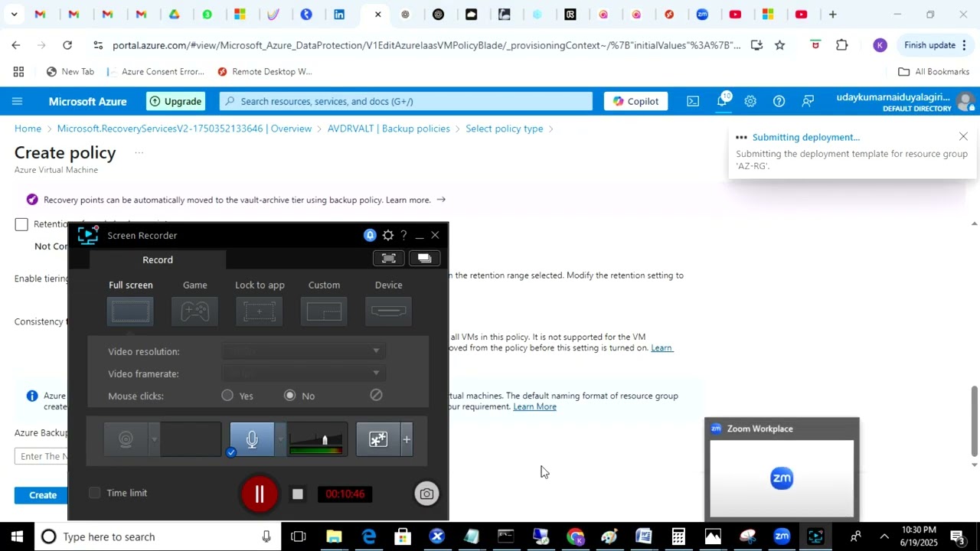Open the Video resolution dropdown
This screenshot has width=980, height=551.
pos(303,351)
